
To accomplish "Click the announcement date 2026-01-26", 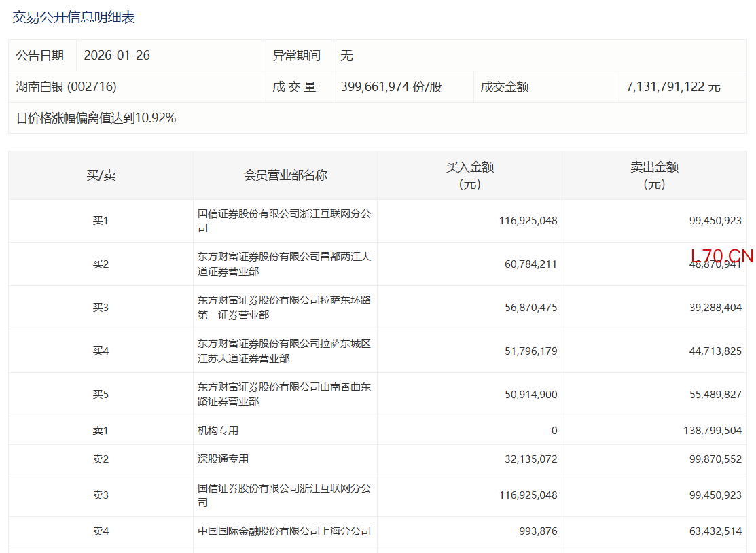I will coord(117,56).
